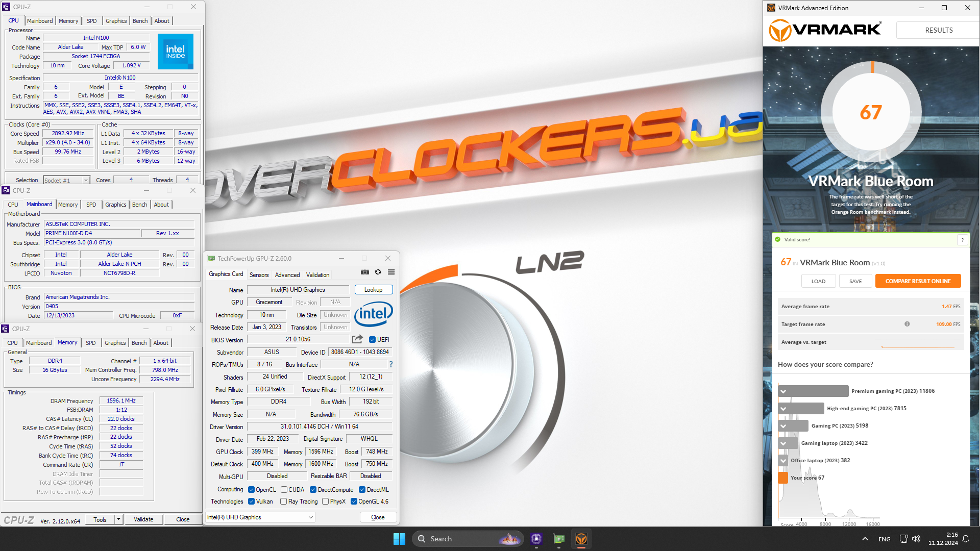The width and height of the screenshot is (980, 551).
Task: Expand the Gaming PC (2023) comparison
Action: point(783,426)
